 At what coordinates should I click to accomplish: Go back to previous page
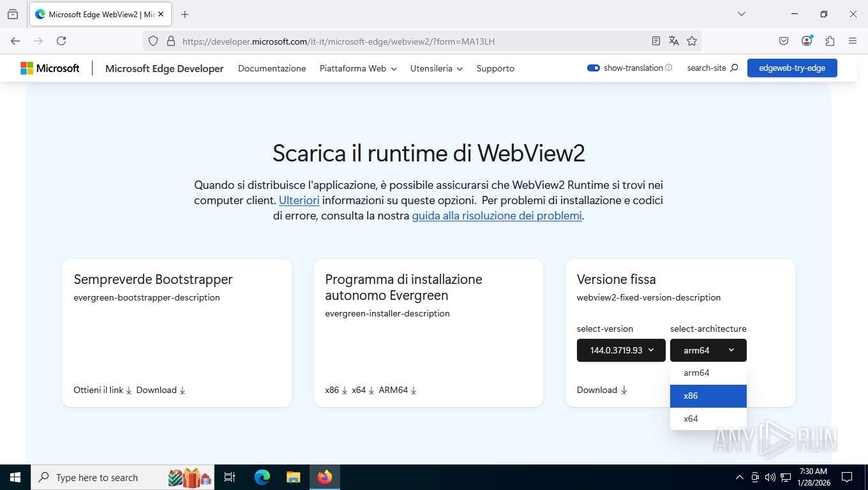click(x=15, y=41)
